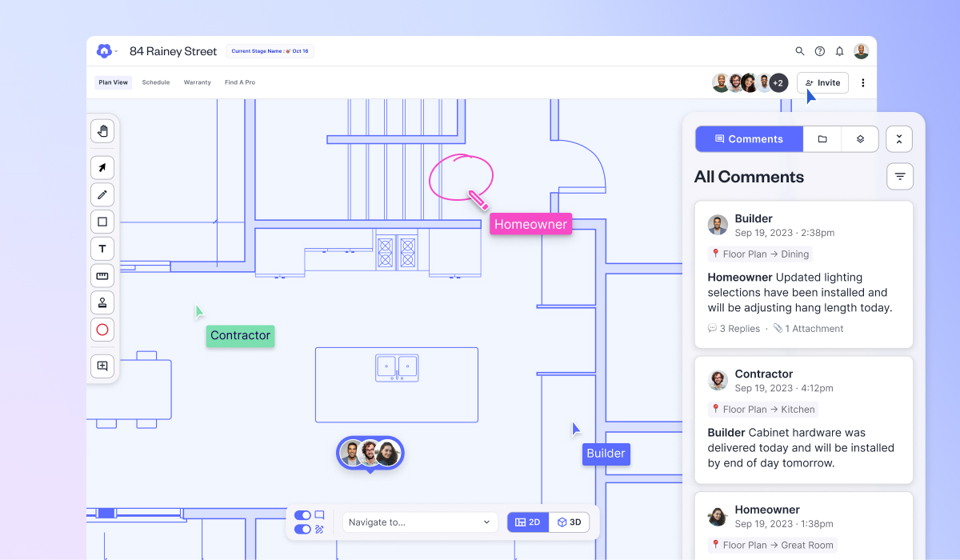960x560 pixels.
Task: Open the 1 Attachment link
Action: 808,329
